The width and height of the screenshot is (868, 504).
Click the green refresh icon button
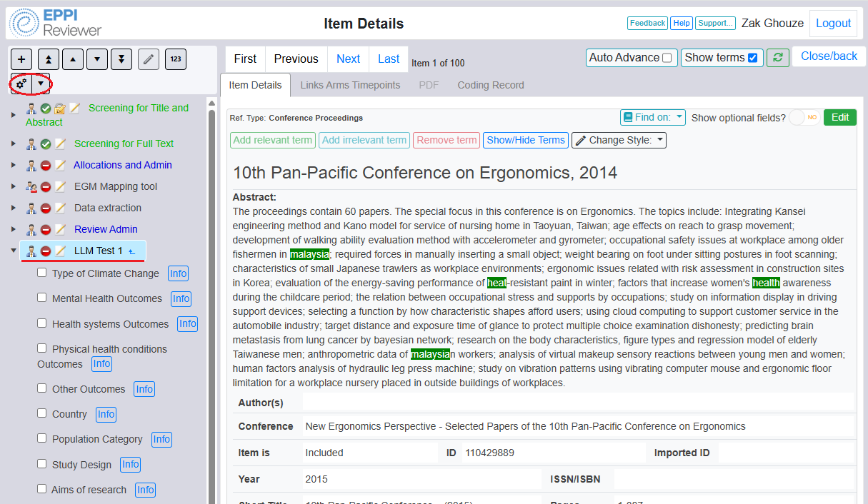pyautogui.click(x=777, y=58)
